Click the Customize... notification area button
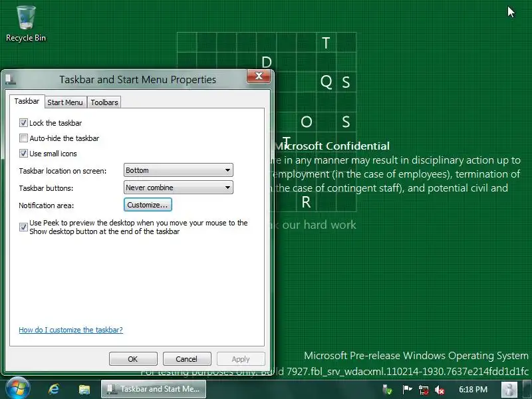532x399 pixels. click(148, 205)
